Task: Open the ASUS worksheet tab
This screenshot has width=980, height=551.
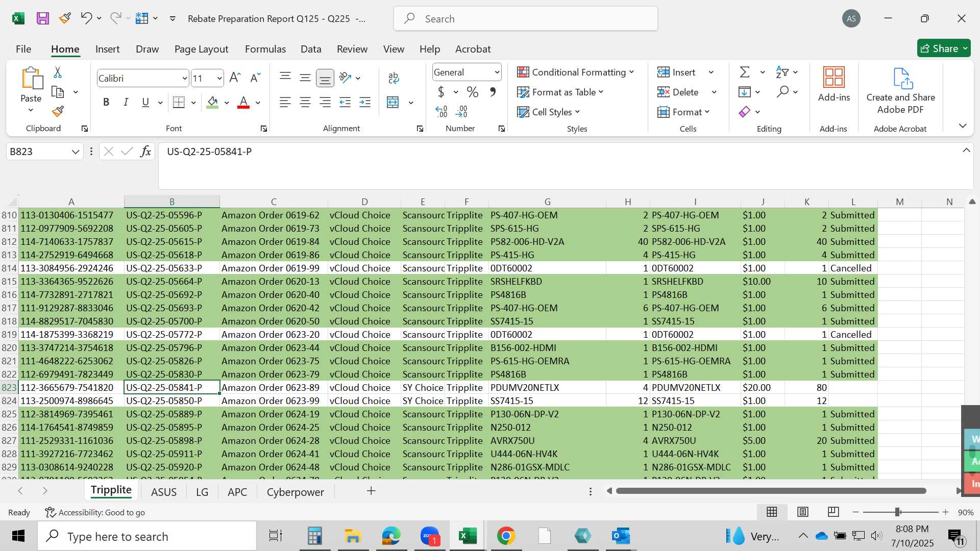Action: click(164, 492)
